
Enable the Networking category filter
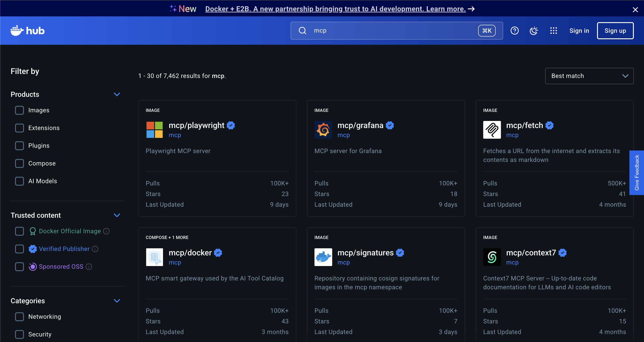19,317
